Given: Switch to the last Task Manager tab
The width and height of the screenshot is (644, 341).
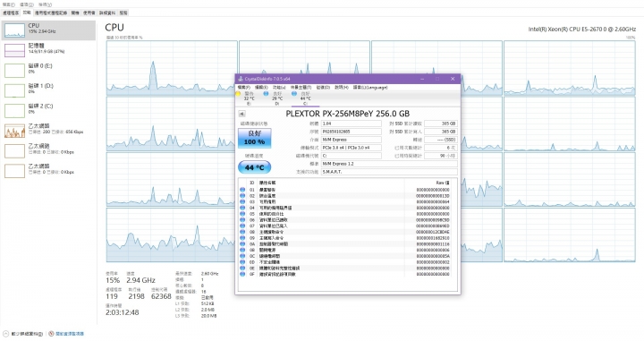Looking at the screenshot, I should pyautogui.click(x=123, y=13).
